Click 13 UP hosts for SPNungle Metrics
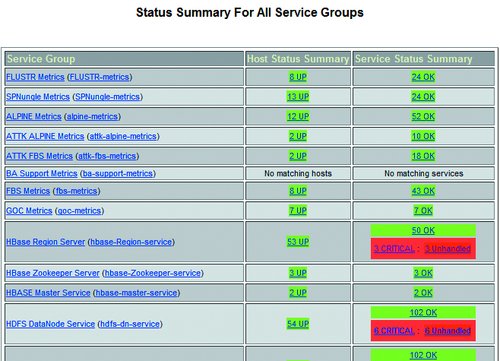Viewport: 500px width, 361px height. (x=298, y=97)
